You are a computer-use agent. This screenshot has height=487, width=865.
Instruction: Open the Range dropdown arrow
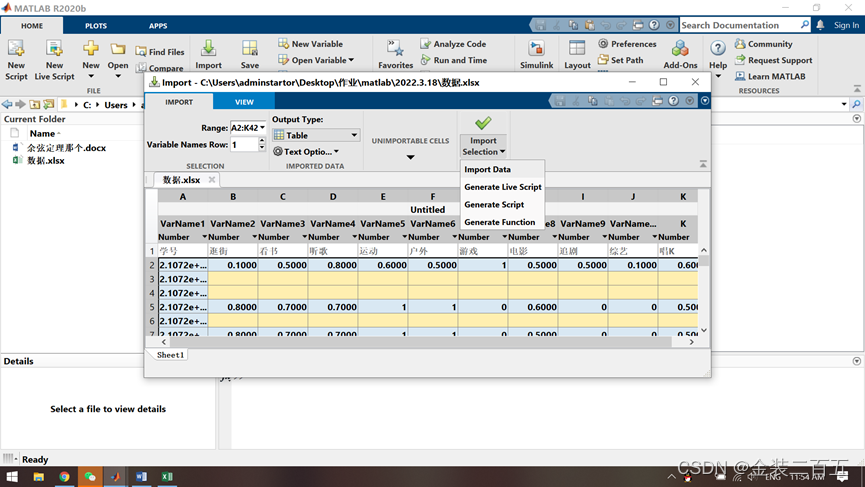click(x=263, y=128)
